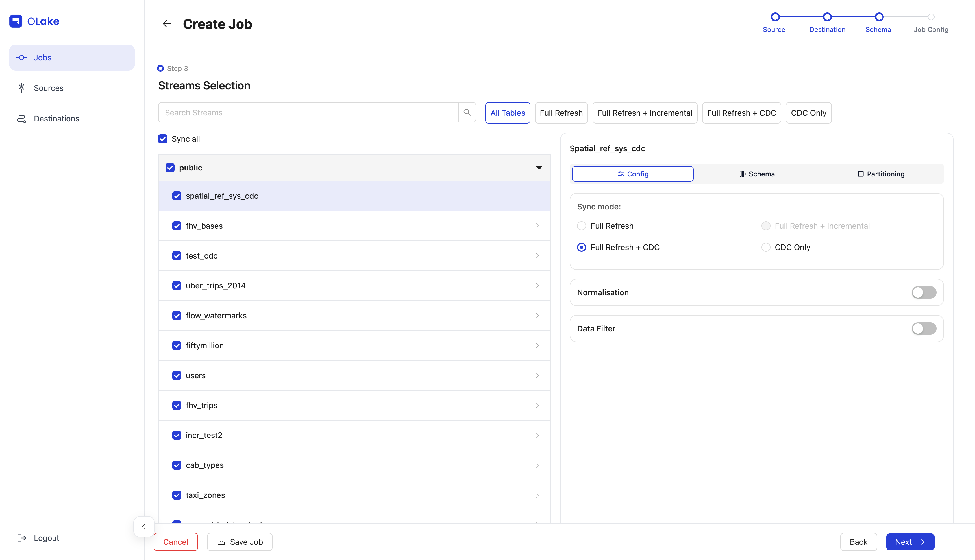
Task: Collapse the public schema dropdown arrow
Action: click(539, 168)
